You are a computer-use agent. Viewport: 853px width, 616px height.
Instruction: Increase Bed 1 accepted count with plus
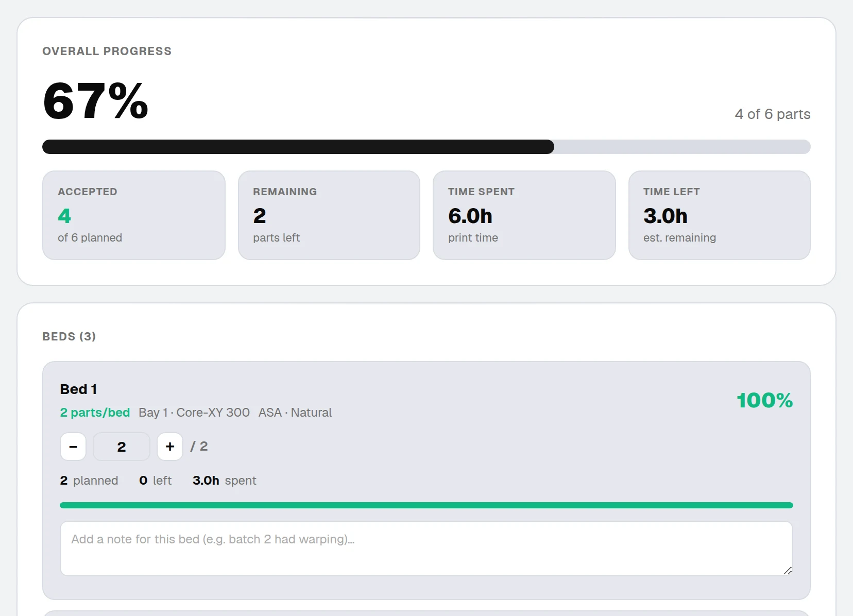tap(170, 447)
